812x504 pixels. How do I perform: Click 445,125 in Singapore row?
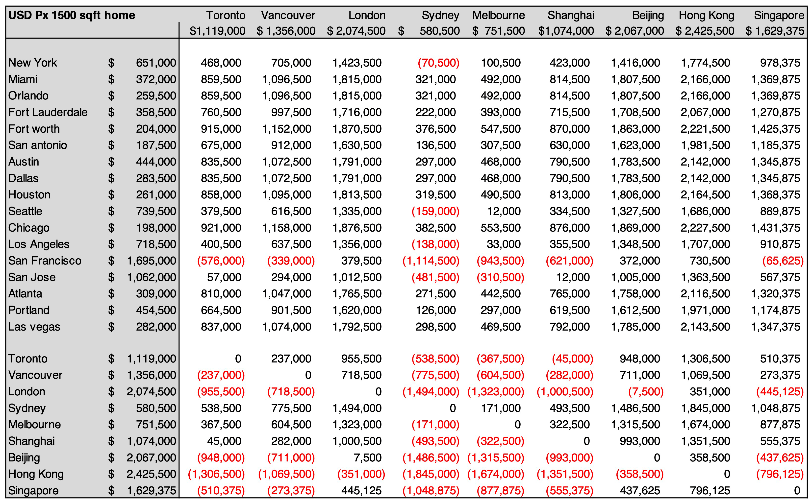[x=361, y=491]
